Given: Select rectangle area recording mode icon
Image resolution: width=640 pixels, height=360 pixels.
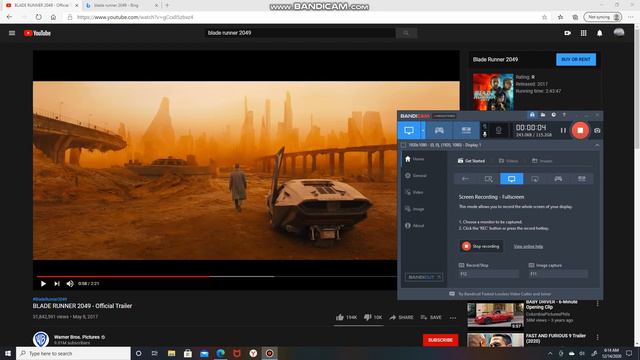Looking at the screenshot, I should pyautogui.click(x=489, y=179).
